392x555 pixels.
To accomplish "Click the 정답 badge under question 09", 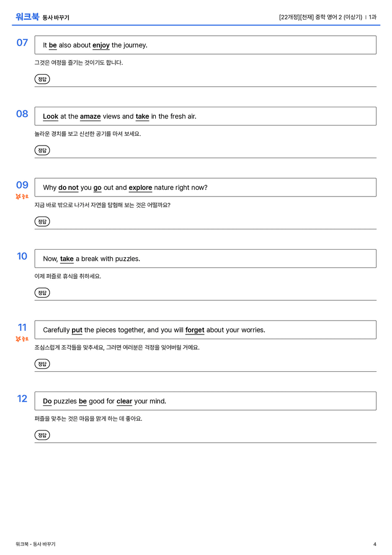I will (42, 221).
